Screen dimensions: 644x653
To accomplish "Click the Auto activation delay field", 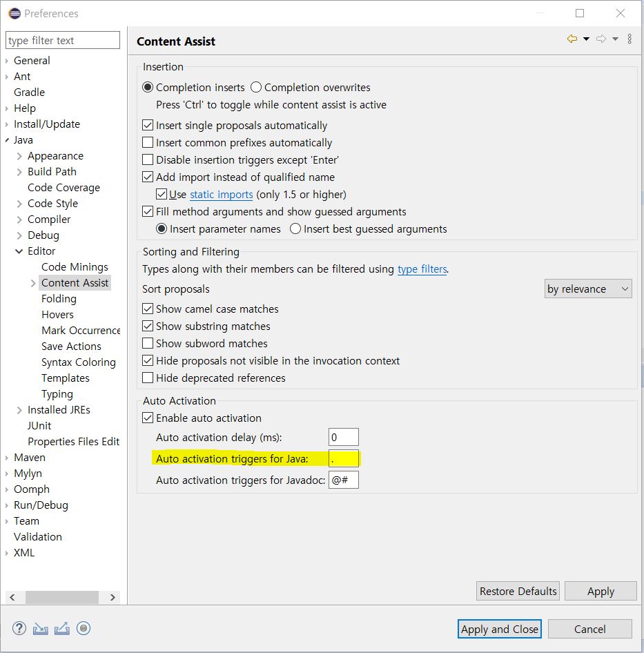I will pos(343,437).
